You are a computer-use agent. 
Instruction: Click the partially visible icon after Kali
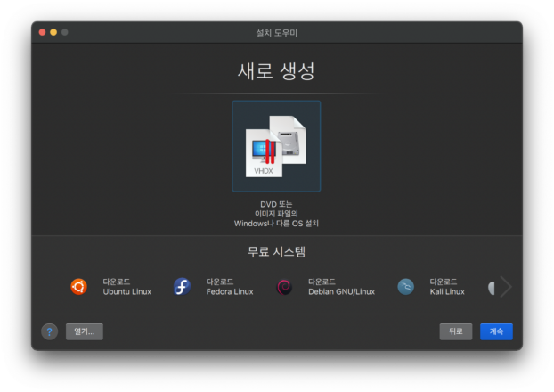pyautogui.click(x=491, y=287)
